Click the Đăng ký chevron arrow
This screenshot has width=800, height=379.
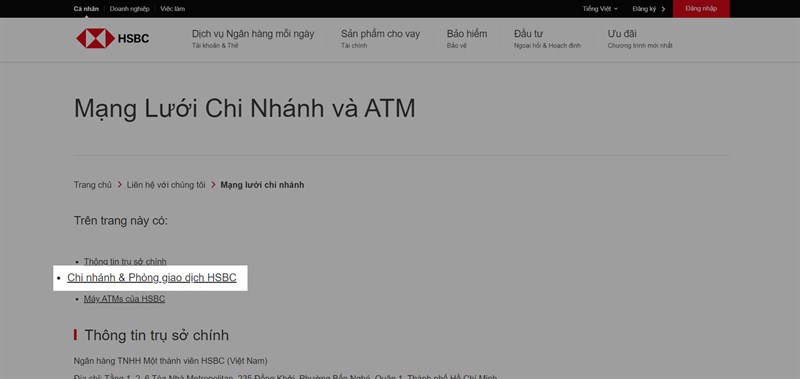(663, 9)
